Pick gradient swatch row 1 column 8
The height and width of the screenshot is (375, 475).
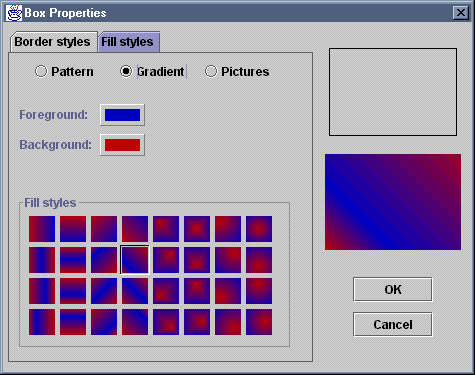coord(259,229)
